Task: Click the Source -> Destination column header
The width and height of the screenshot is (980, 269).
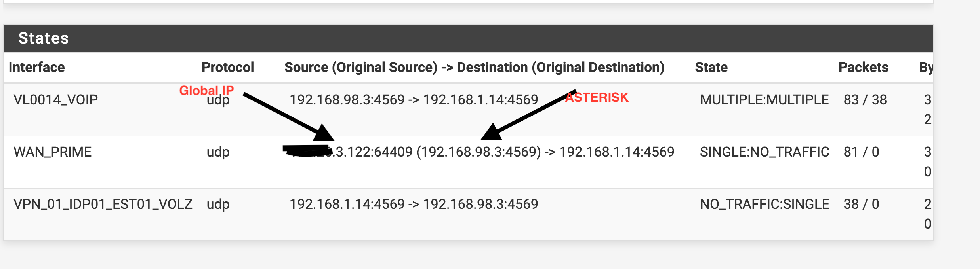Action: (474, 67)
